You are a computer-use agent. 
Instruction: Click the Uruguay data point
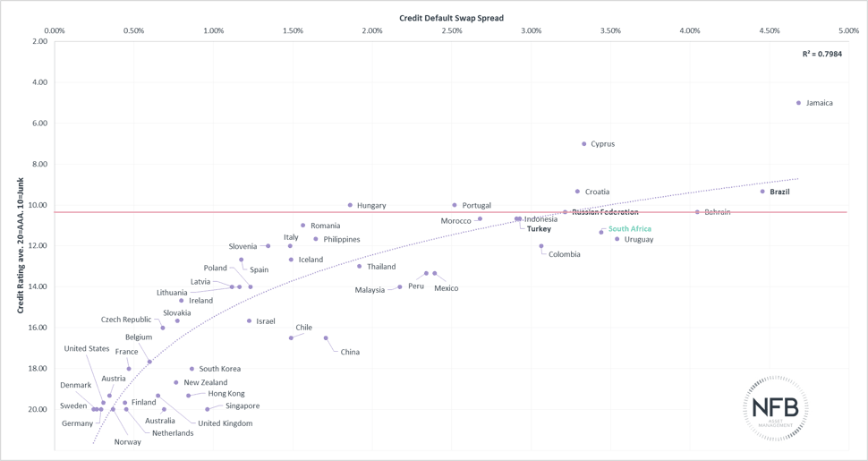pos(617,239)
